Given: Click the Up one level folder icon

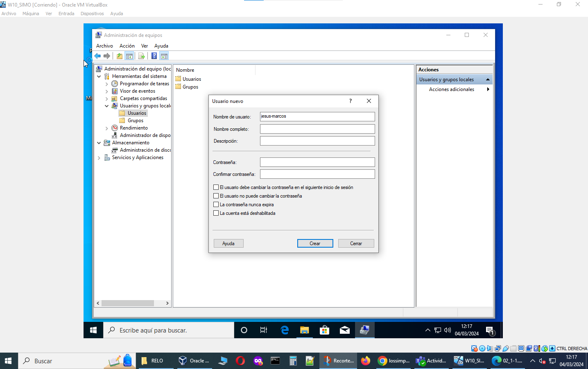Looking at the screenshot, I should tap(119, 56).
